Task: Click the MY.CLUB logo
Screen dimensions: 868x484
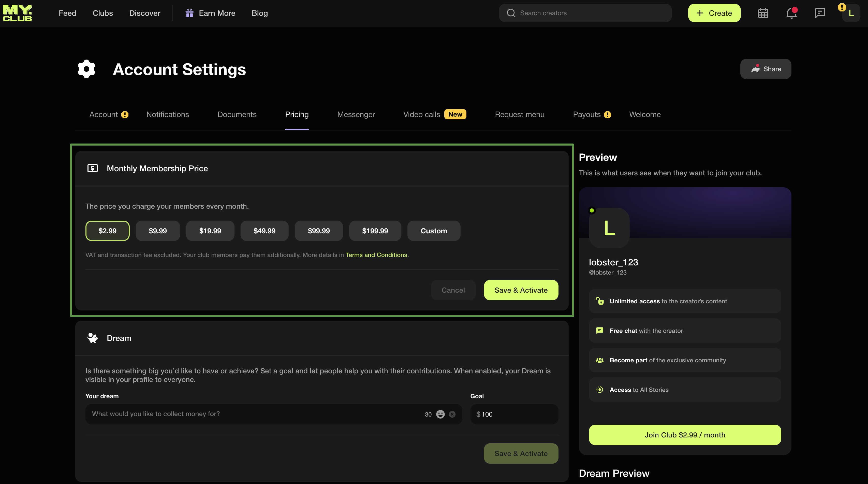Action: coord(17,13)
